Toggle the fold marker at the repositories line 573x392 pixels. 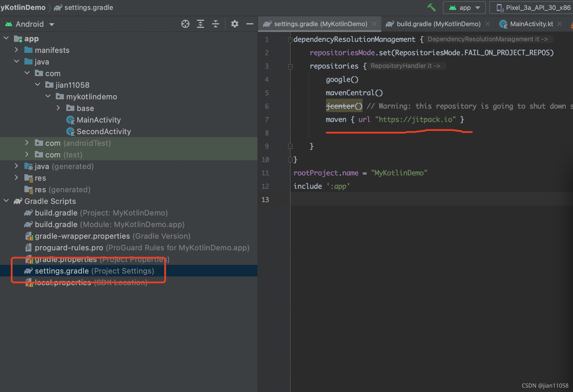(x=290, y=66)
